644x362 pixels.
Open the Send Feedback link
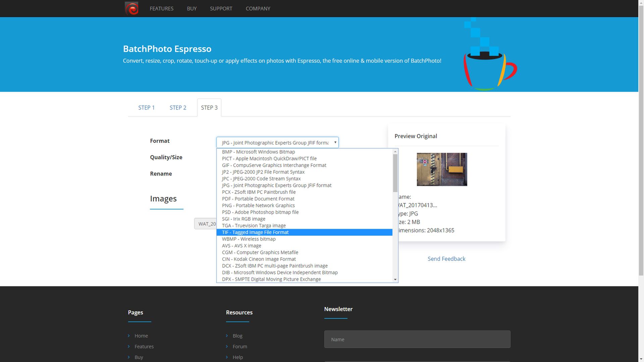(x=446, y=259)
